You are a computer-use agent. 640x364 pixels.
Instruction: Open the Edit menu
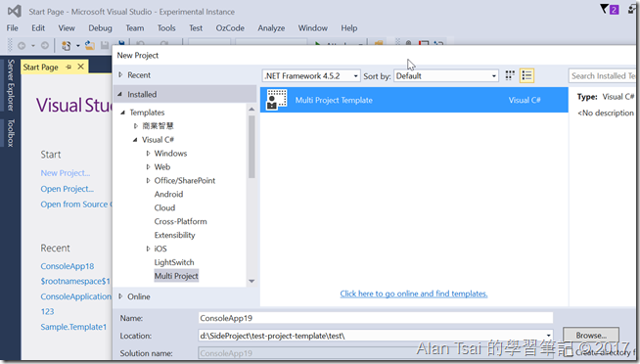tap(38, 27)
